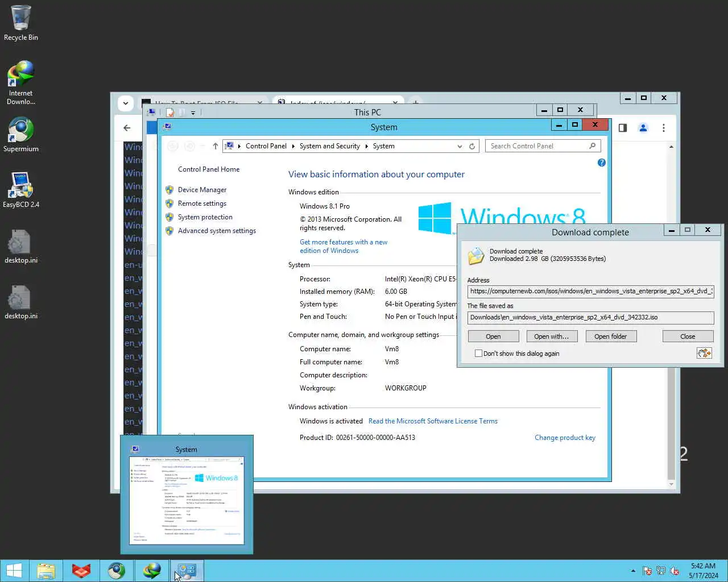Click the drag-file icon in download dialog

point(704,354)
